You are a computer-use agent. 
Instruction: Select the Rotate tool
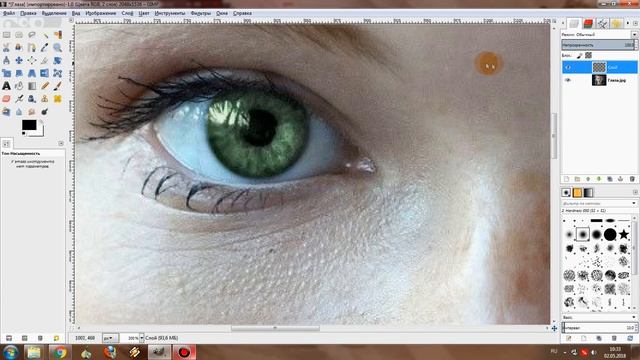click(x=58, y=60)
